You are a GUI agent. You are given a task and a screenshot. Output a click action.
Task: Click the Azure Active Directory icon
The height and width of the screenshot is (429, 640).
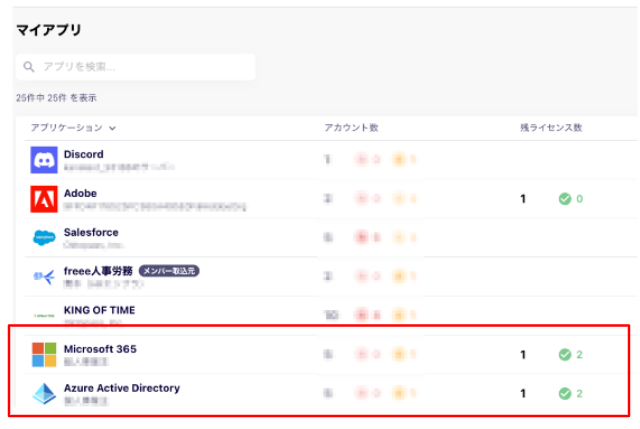pos(44,393)
